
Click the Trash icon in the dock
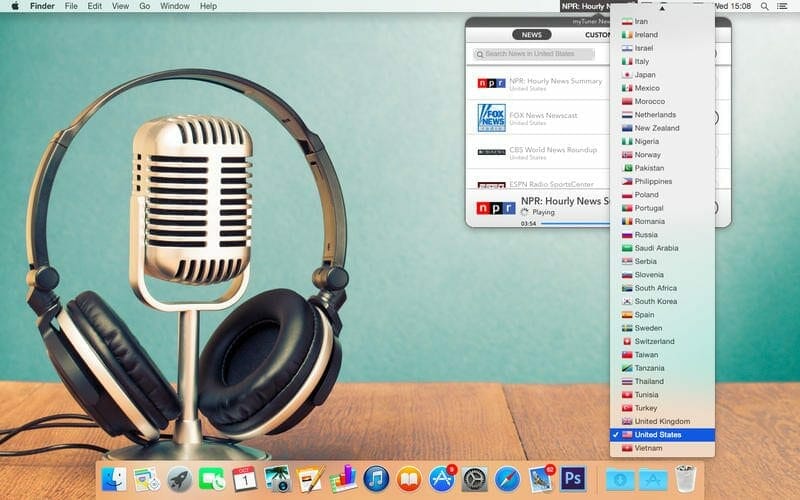tap(684, 478)
